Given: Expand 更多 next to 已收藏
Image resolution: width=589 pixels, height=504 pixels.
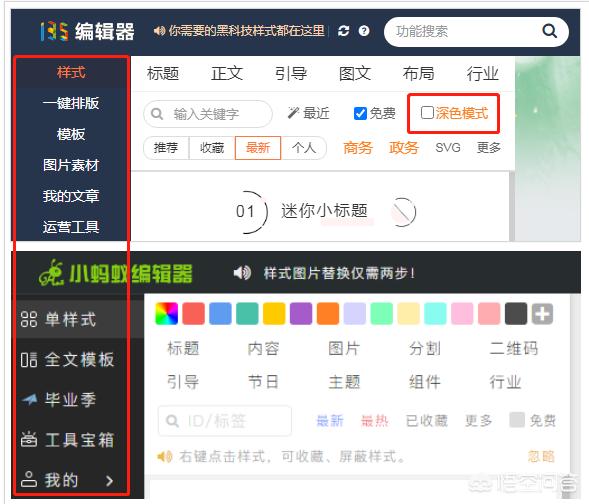Looking at the screenshot, I should coord(478,421).
